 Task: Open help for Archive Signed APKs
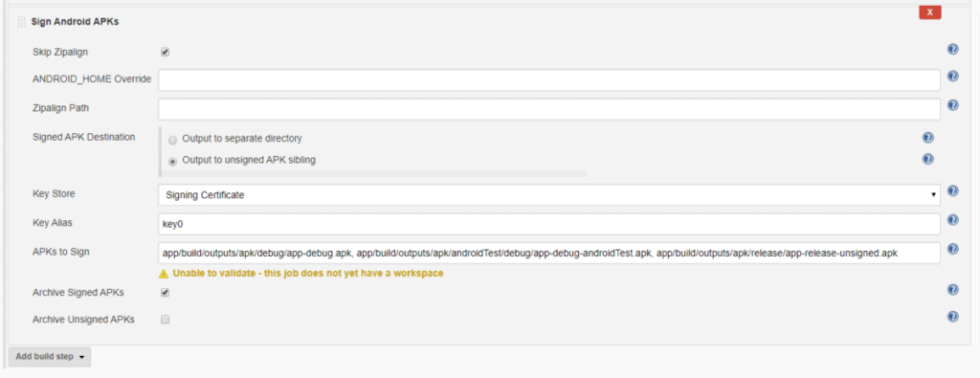952,289
